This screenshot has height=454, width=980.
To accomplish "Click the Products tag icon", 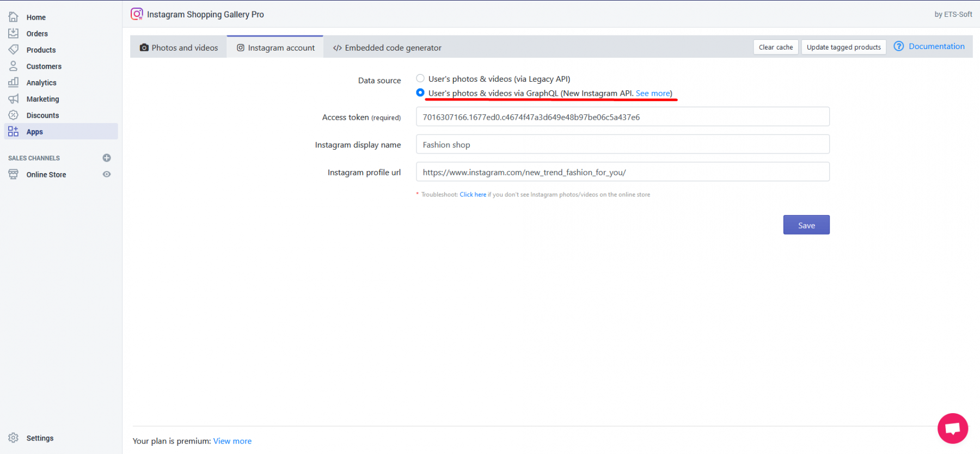I will [x=14, y=50].
